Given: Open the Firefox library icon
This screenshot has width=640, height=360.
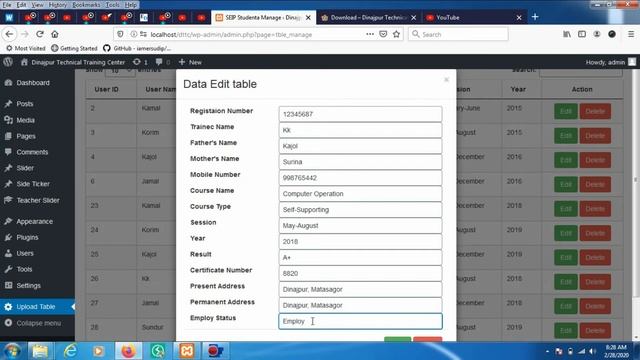Looking at the screenshot, I should (567, 34).
